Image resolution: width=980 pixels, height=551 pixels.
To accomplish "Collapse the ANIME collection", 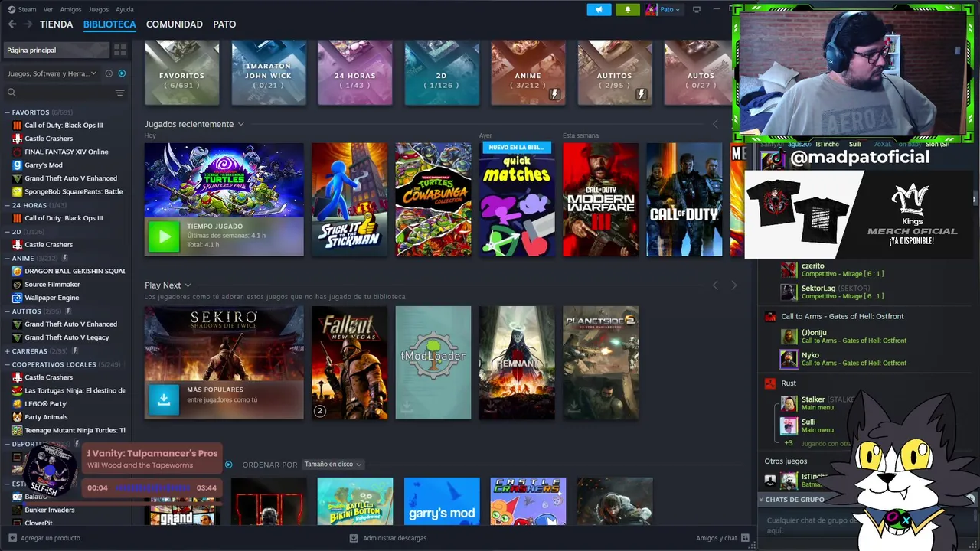I will 7,259.
